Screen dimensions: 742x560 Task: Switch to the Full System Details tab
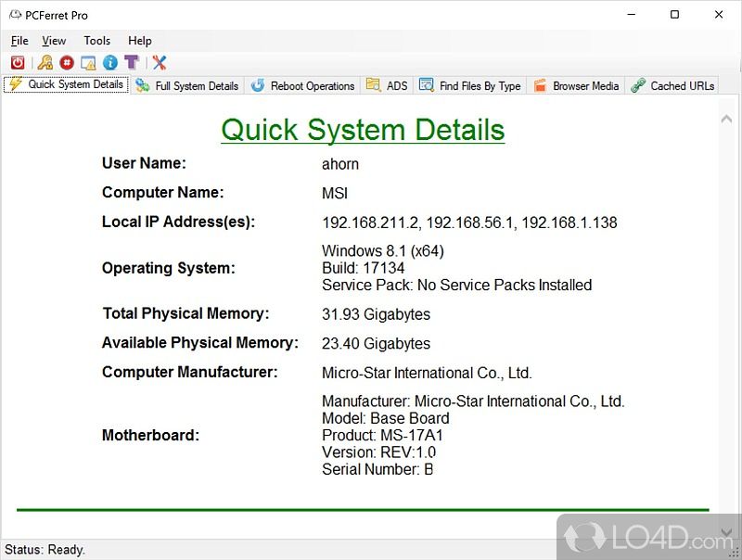coord(187,85)
